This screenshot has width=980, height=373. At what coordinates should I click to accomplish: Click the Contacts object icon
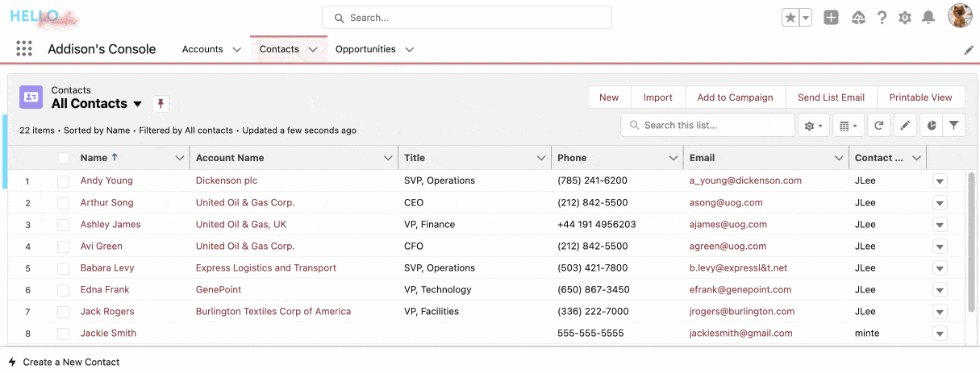(31, 97)
